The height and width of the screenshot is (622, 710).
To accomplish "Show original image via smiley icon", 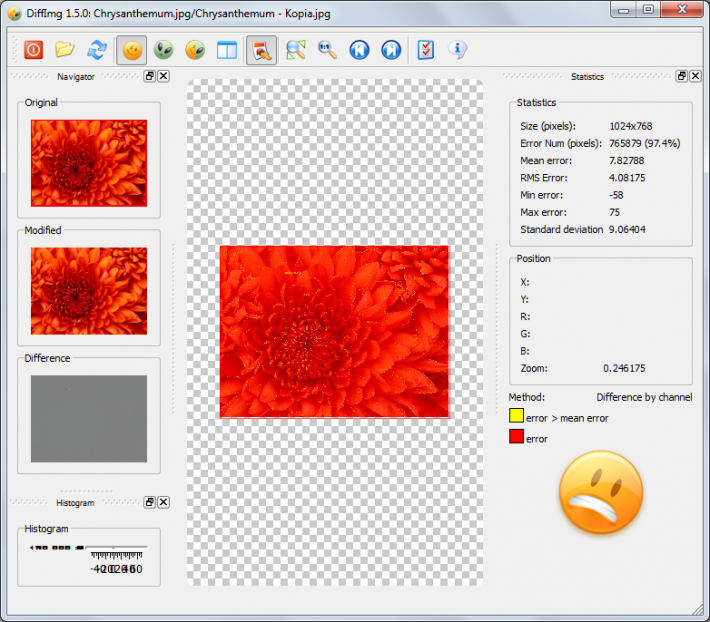I will click(132, 50).
